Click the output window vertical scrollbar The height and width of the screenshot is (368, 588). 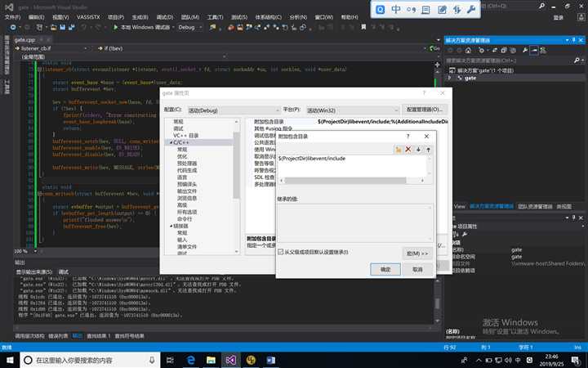[437, 303]
